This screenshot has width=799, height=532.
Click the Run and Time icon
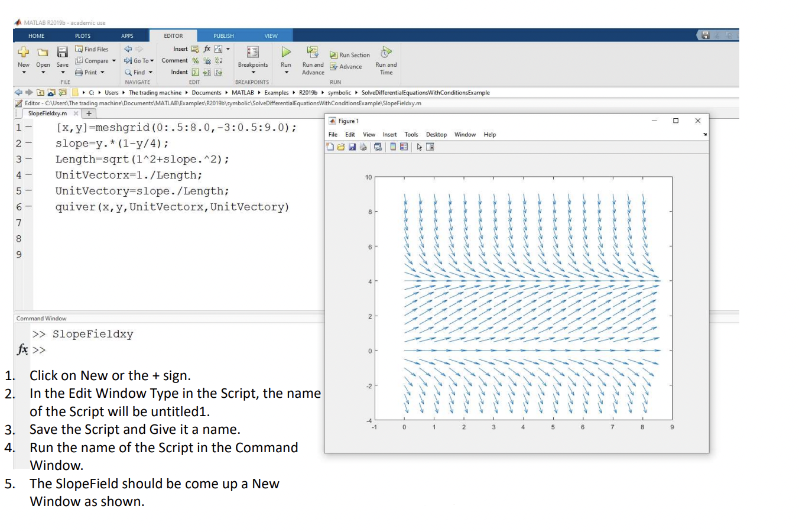pos(386,52)
